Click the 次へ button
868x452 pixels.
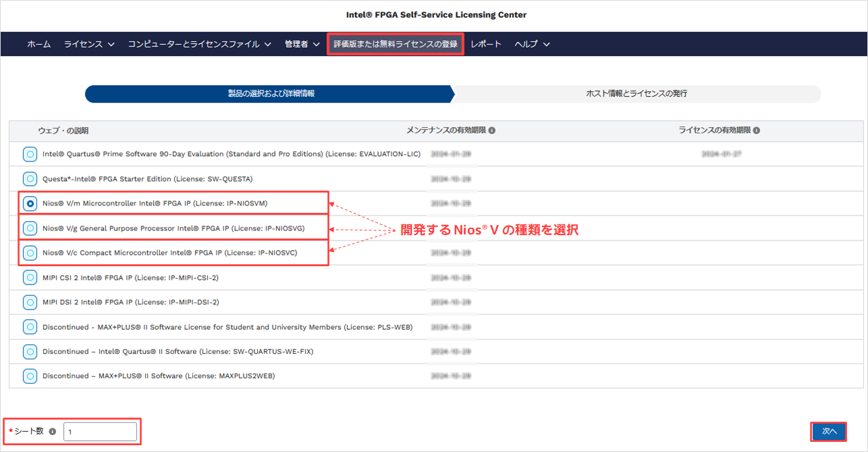tap(829, 431)
